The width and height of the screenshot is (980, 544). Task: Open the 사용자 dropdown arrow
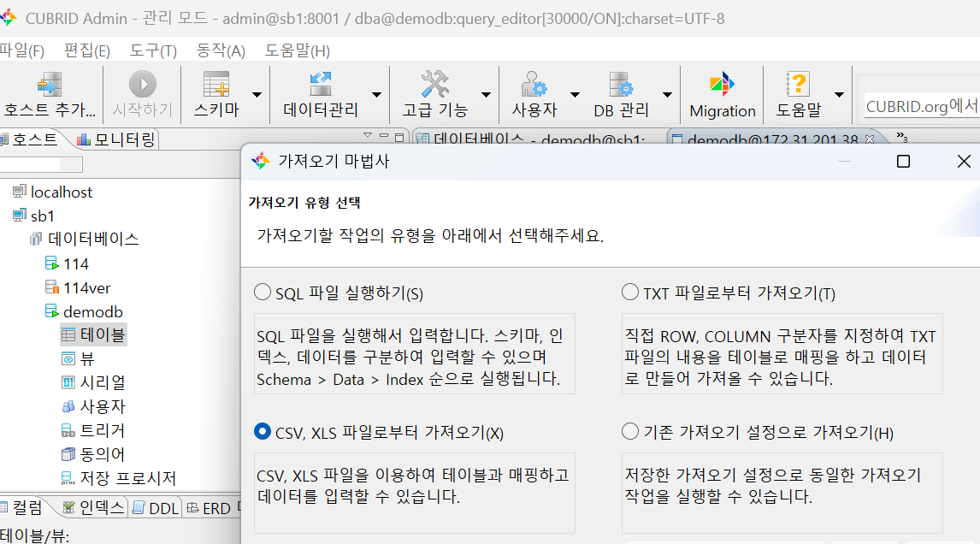click(x=575, y=94)
